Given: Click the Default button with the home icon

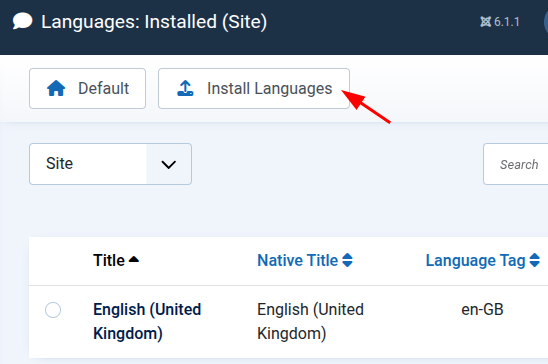Looking at the screenshot, I should 87,88.
